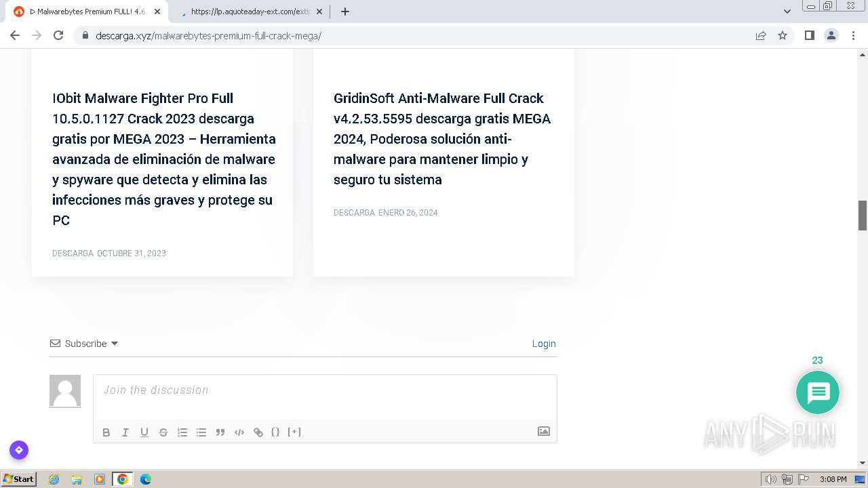Apply strikethrough in comment editor
This screenshot has height=488, width=868.
click(163, 432)
